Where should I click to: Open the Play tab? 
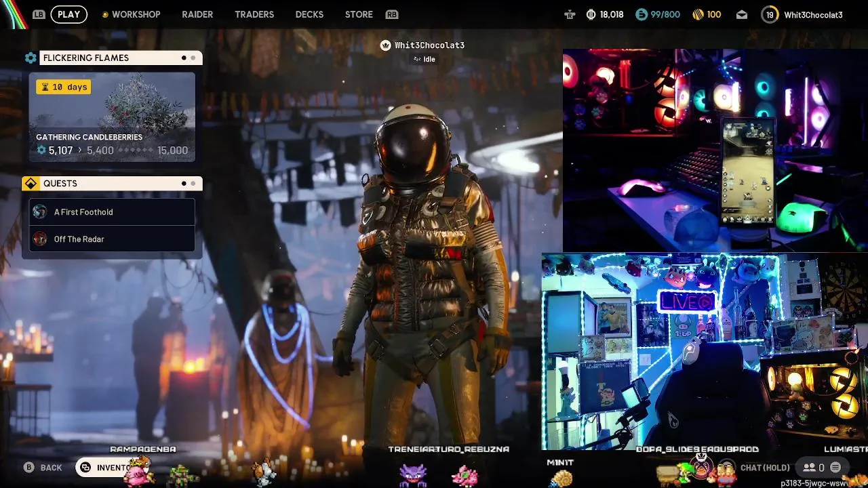pos(68,14)
